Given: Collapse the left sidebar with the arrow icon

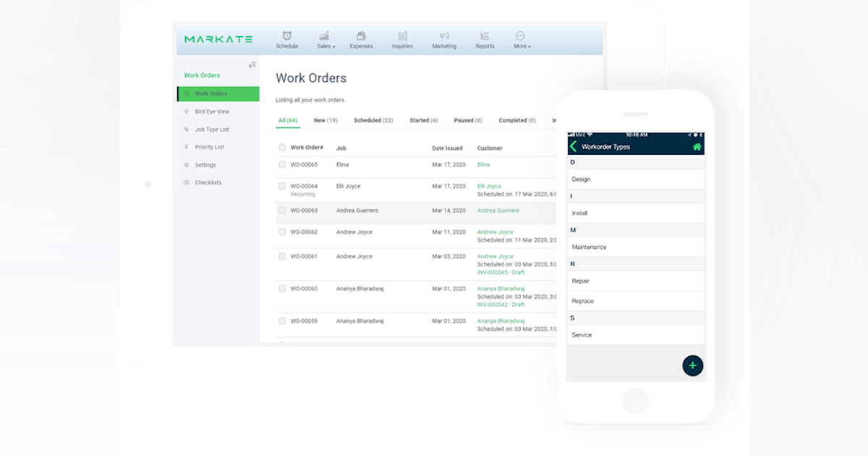Looking at the screenshot, I should coord(252,65).
